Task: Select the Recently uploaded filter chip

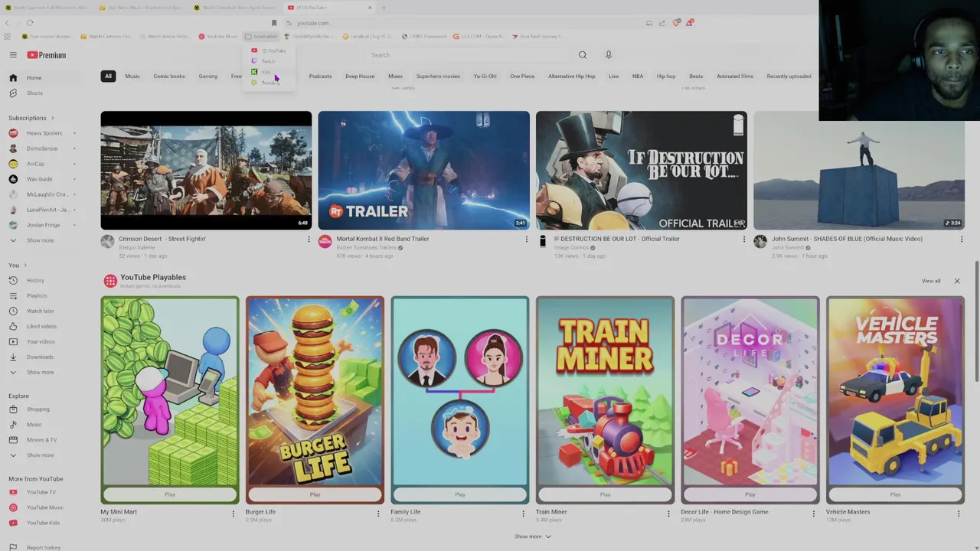Action: [x=789, y=76]
